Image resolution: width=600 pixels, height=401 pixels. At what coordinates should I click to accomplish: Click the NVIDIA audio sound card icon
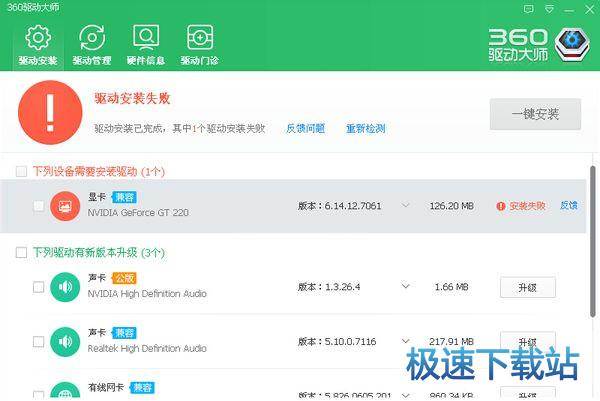[65, 287]
